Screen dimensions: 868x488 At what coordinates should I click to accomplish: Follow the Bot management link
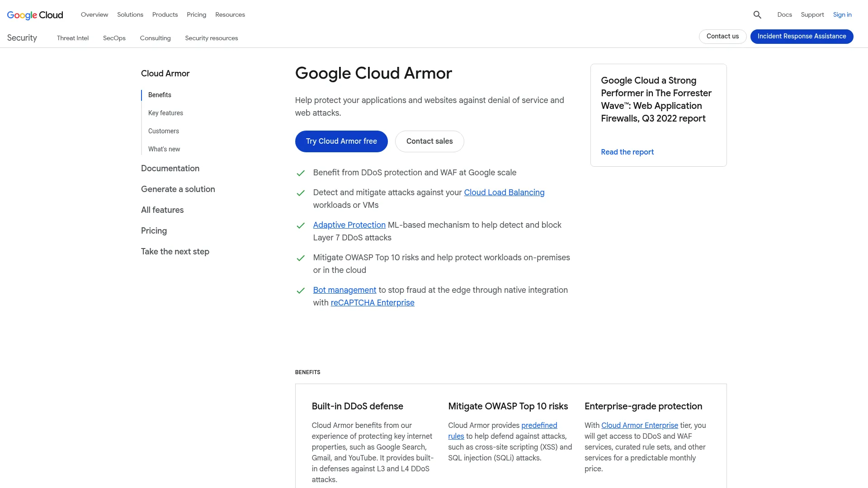point(344,290)
